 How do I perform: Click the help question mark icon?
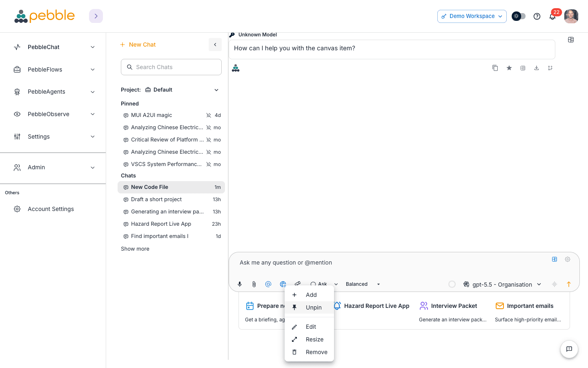coord(537,16)
